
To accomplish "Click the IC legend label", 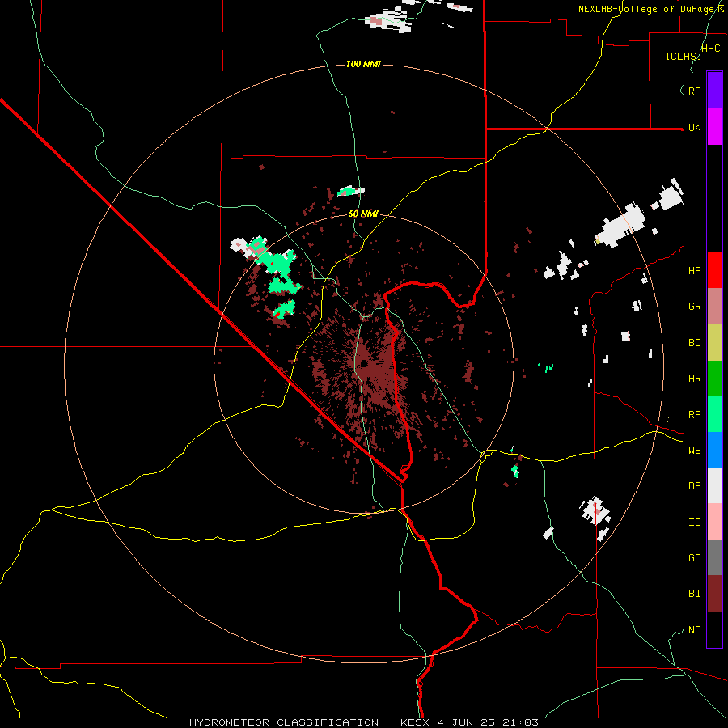I will [x=695, y=523].
